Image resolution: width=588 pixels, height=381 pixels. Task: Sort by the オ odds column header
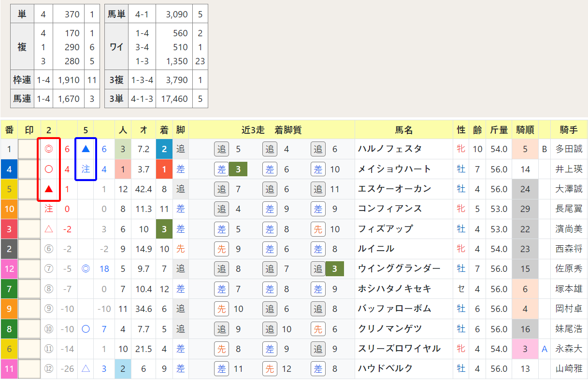(143, 130)
